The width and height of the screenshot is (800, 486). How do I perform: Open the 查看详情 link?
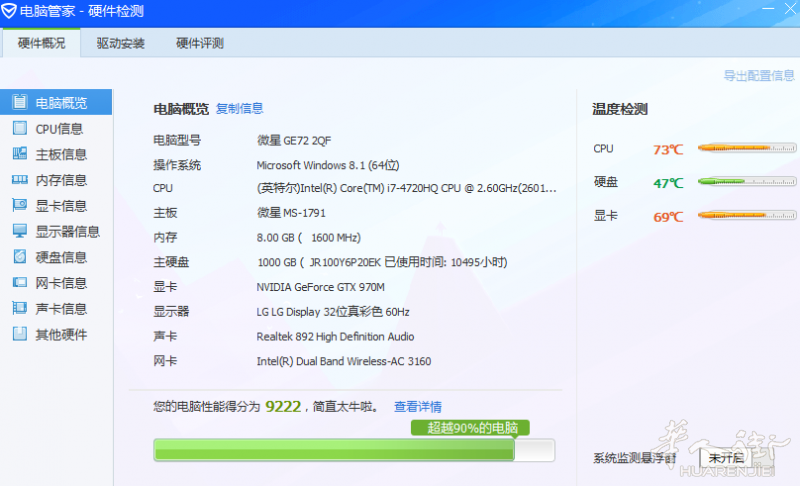[418, 406]
